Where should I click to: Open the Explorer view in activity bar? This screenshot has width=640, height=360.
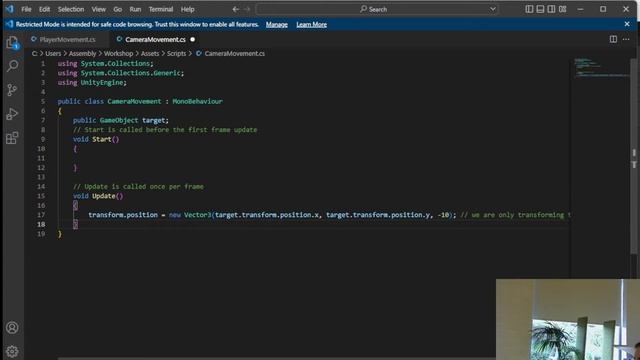tap(12, 42)
